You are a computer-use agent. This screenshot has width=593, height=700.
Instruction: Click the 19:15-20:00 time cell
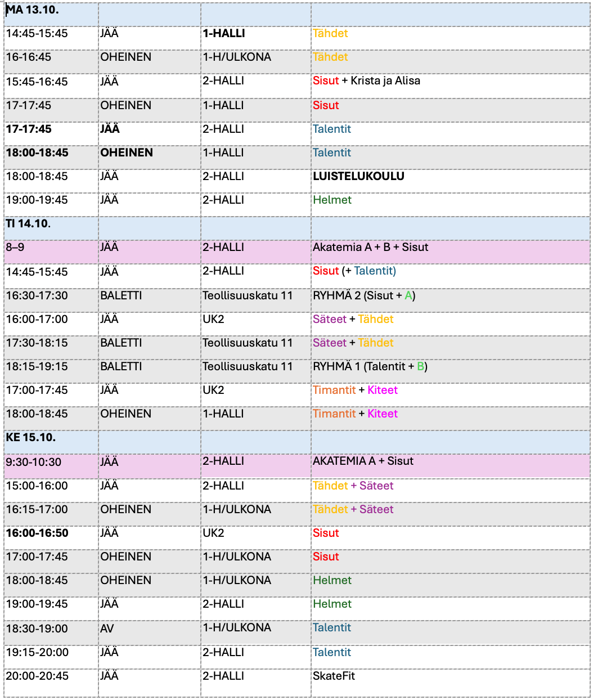click(37, 653)
